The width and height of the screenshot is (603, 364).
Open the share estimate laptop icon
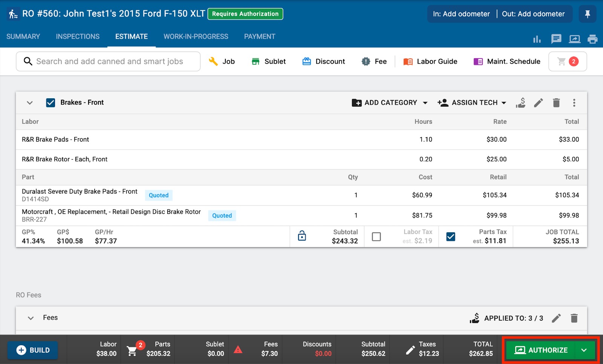pos(574,39)
